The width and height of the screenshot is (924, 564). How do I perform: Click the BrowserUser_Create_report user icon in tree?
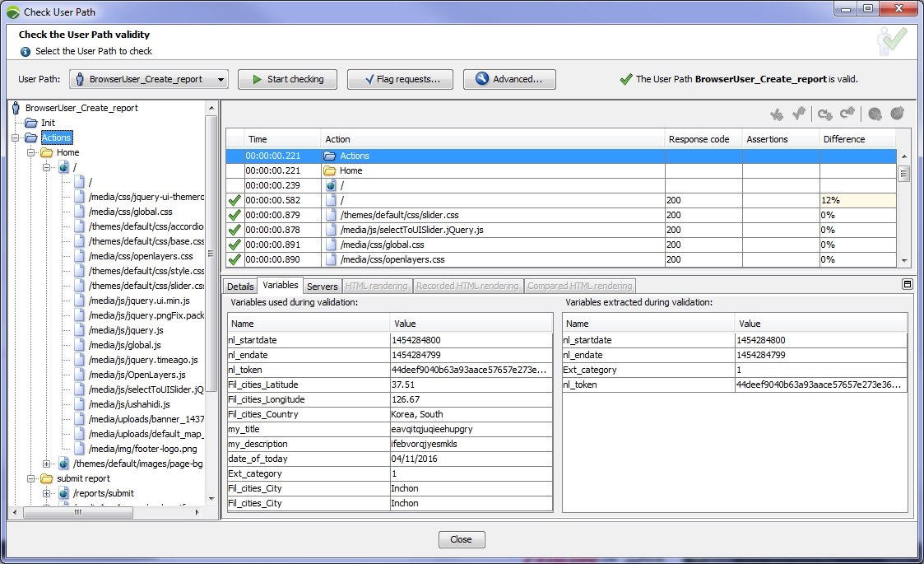pyautogui.click(x=15, y=108)
